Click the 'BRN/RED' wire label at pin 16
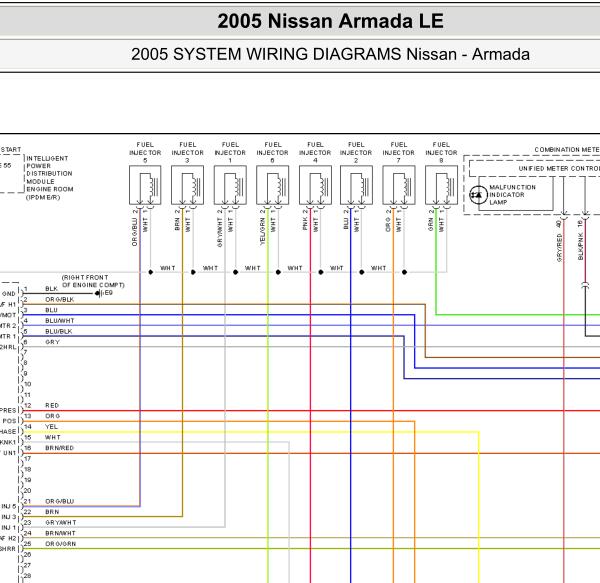The height and width of the screenshot is (583, 600). pos(59,448)
